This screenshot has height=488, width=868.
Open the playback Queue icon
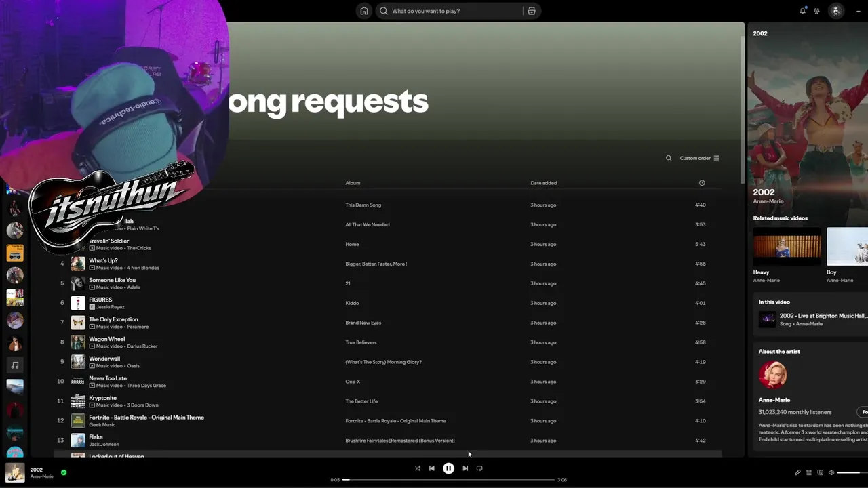(809, 472)
